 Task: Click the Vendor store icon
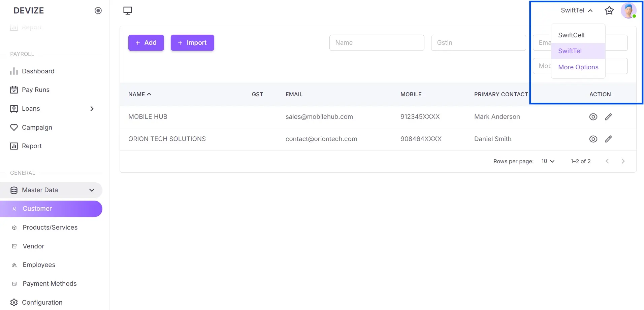(14, 246)
